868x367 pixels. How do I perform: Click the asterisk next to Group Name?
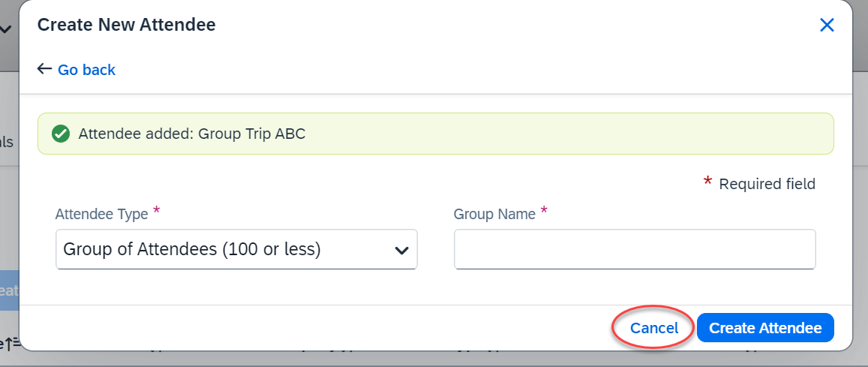coord(544,211)
